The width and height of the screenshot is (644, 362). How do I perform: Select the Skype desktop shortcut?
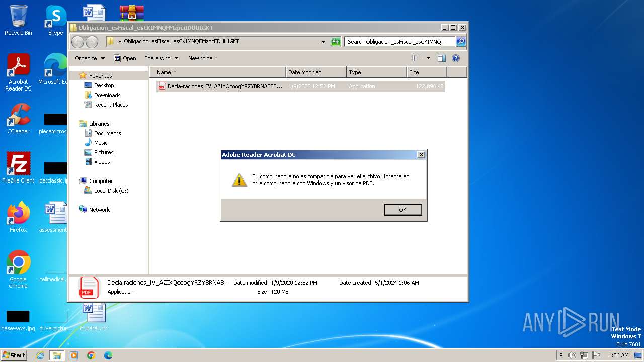(55, 20)
